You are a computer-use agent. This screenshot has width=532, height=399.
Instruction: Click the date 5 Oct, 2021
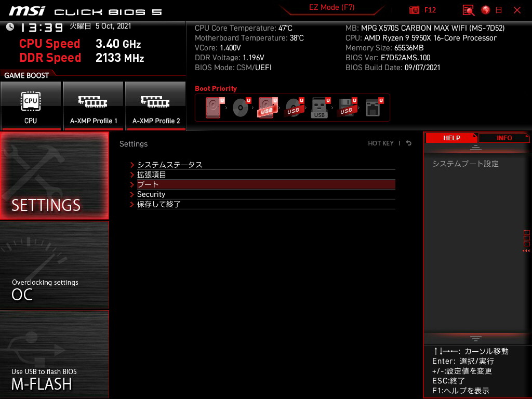(x=113, y=26)
